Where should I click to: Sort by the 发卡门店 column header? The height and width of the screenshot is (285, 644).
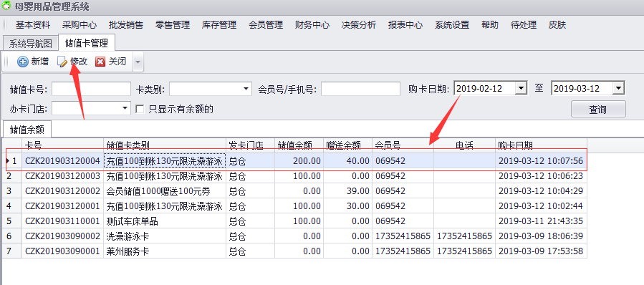click(x=250, y=145)
